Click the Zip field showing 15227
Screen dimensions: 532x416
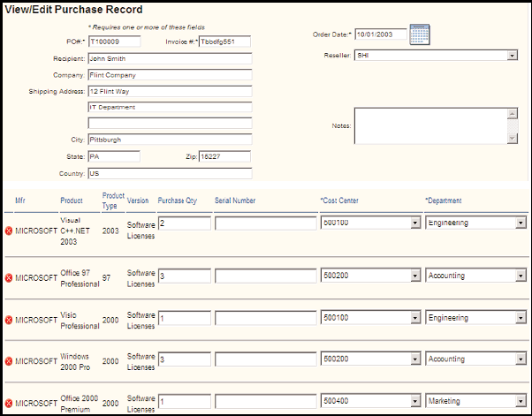pyautogui.click(x=224, y=156)
